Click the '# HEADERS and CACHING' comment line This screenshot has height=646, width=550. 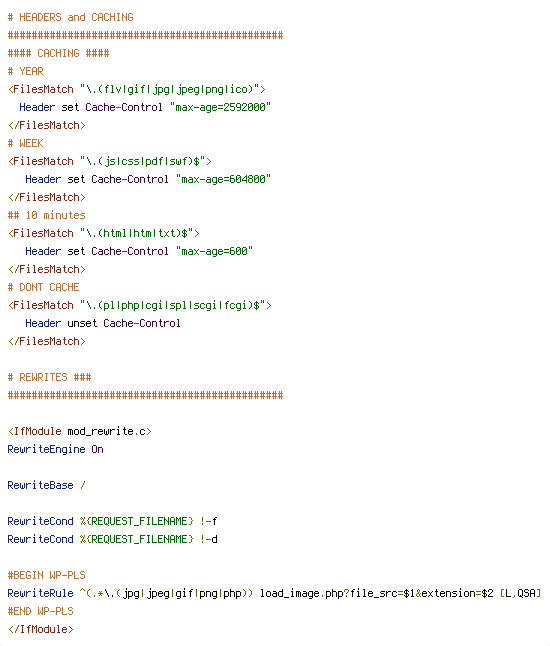(x=70, y=17)
